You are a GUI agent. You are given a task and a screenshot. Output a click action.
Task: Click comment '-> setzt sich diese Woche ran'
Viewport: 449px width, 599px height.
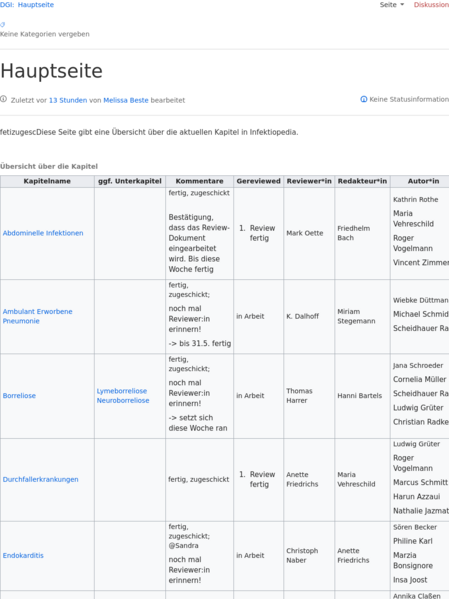click(198, 423)
